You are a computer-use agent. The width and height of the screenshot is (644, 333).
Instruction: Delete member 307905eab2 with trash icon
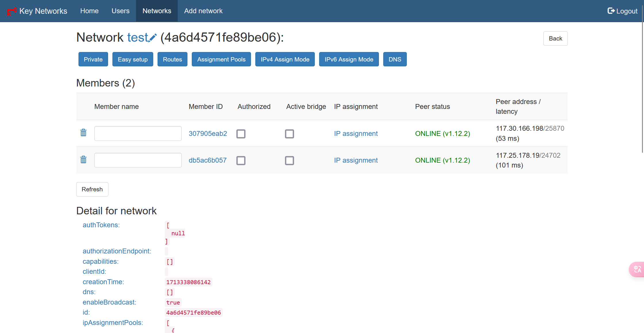[x=83, y=133]
